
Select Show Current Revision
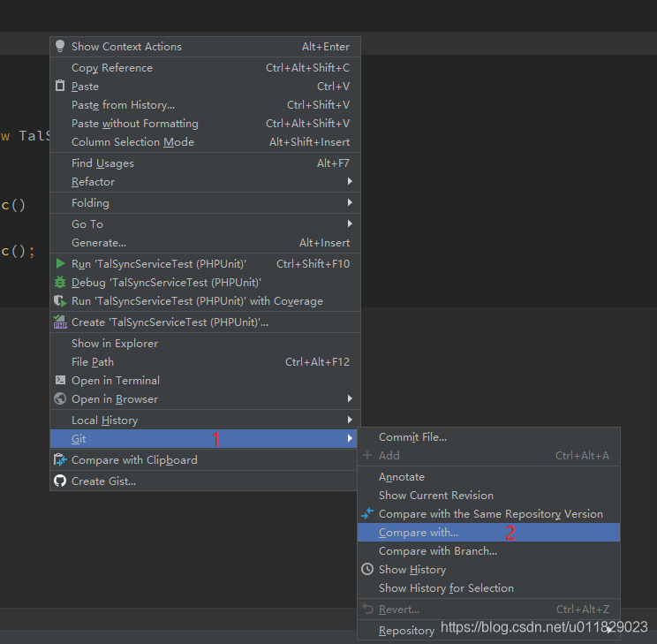[488, 496]
